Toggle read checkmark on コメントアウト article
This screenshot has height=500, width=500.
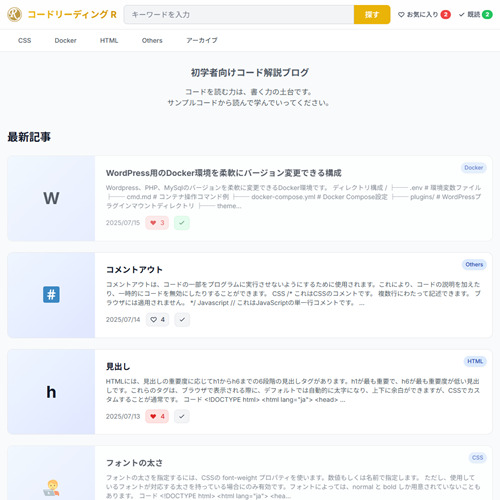point(182,319)
